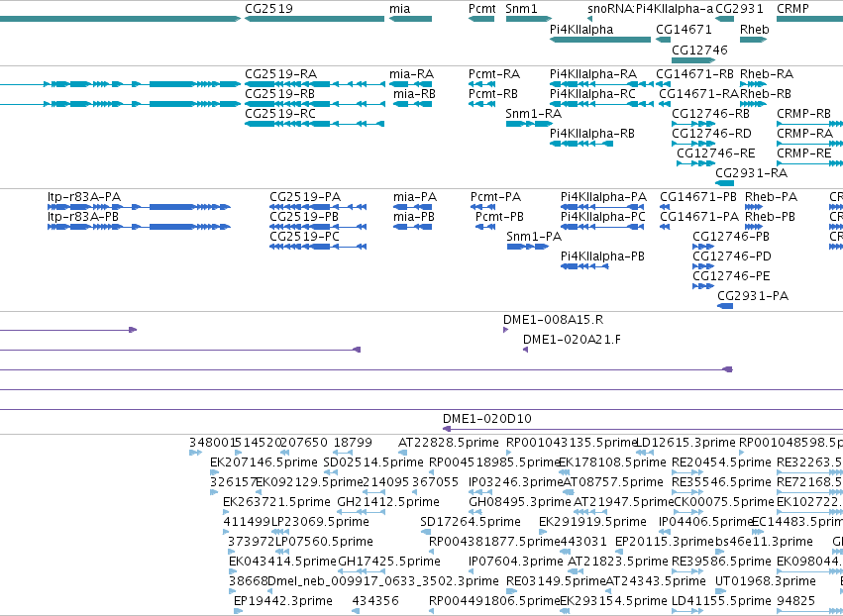Image resolution: width=843 pixels, height=616 pixels.
Task: Click transcript CRMP-RB
Action: 809,124
